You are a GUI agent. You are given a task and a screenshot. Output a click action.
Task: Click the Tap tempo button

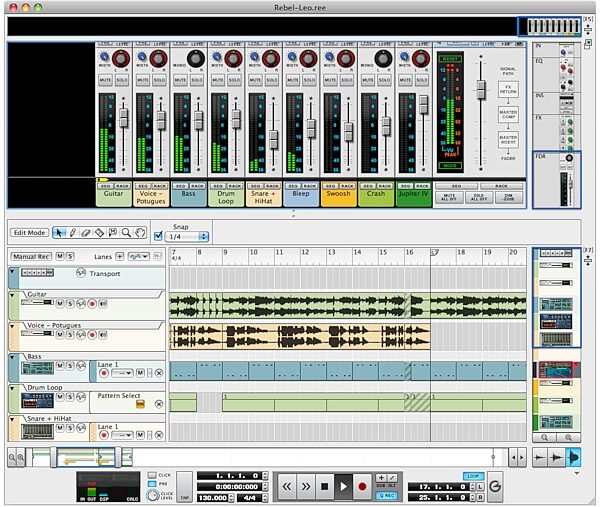184,486
